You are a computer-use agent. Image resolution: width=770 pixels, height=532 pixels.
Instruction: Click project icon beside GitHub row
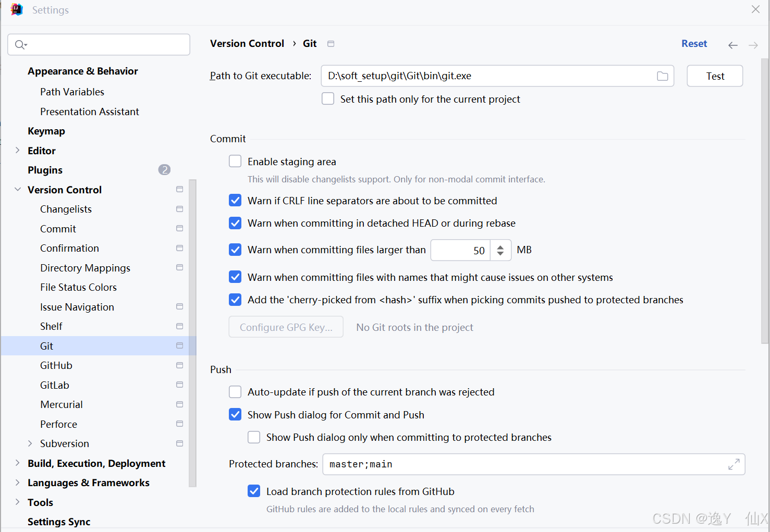click(x=179, y=365)
